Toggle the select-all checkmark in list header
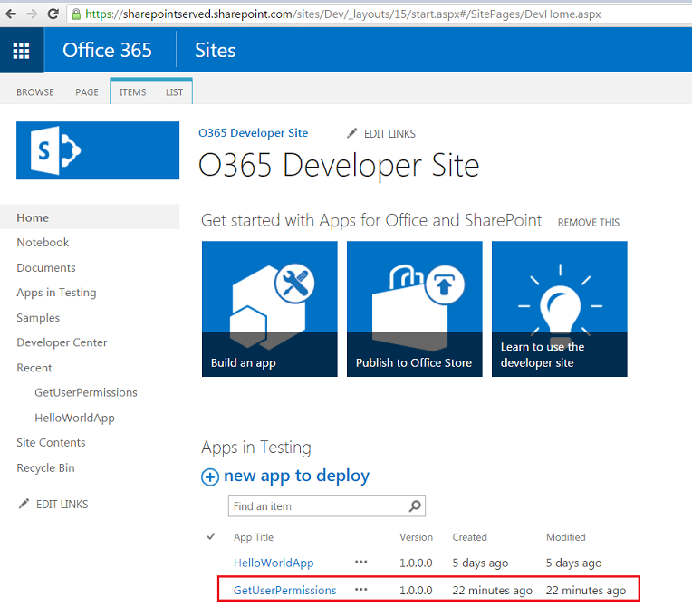Image resolution: width=692 pixels, height=616 pixels. click(211, 536)
